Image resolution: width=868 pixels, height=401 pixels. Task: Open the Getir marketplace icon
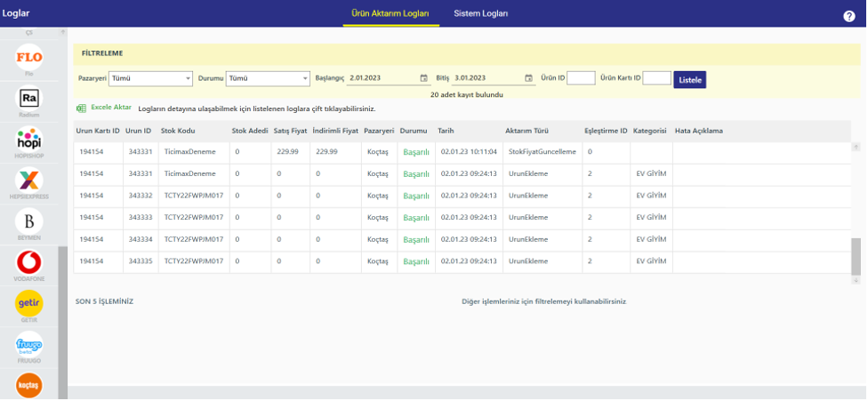coord(29,303)
